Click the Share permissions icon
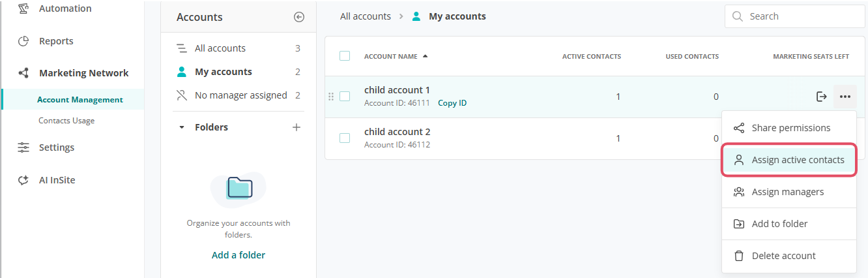 click(x=739, y=128)
